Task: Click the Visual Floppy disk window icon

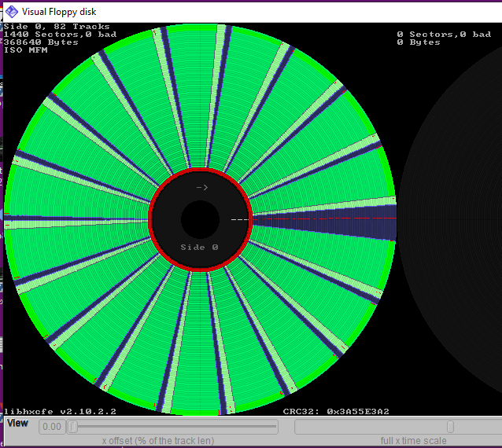Action: (x=12, y=12)
